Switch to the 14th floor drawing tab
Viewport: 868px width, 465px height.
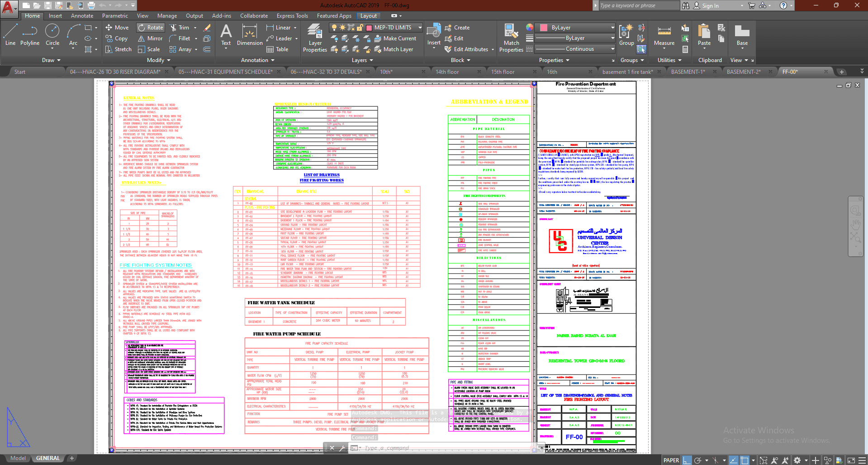coord(447,72)
